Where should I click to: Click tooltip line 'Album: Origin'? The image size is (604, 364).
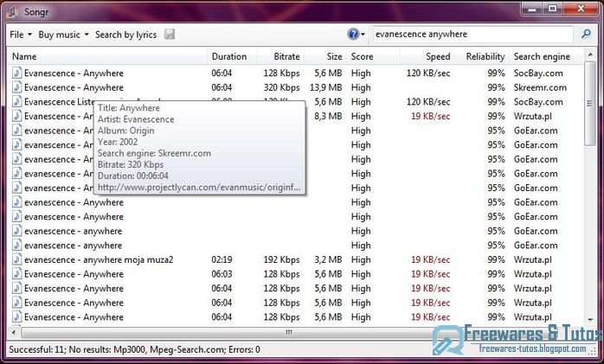coord(126,131)
